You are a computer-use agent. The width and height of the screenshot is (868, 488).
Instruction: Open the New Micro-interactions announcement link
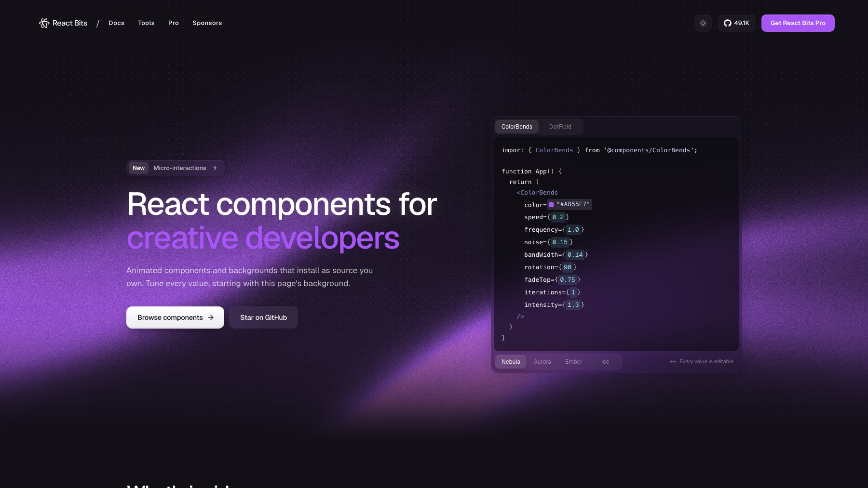click(x=176, y=168)
